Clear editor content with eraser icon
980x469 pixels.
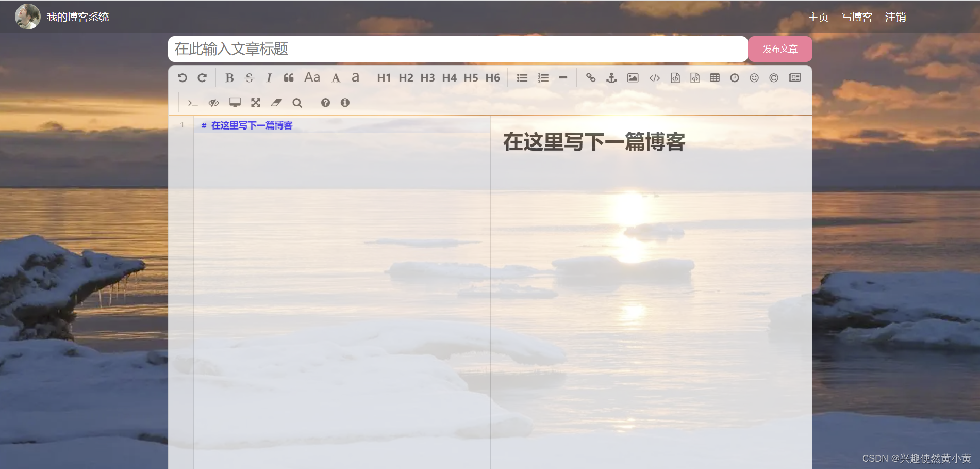pos(276,103)
